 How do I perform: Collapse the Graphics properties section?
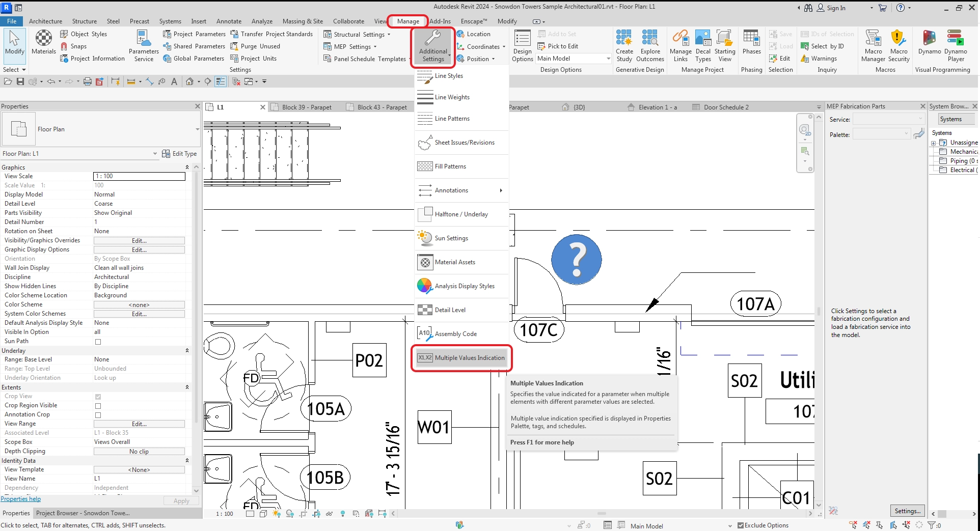pos(187,167)
